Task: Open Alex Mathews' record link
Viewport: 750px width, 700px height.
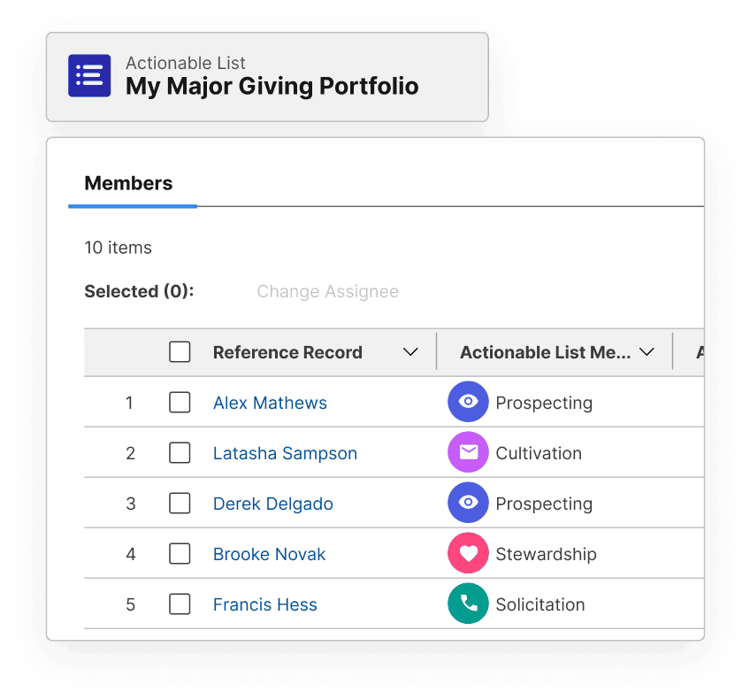Action: click(x=270, y=403)
